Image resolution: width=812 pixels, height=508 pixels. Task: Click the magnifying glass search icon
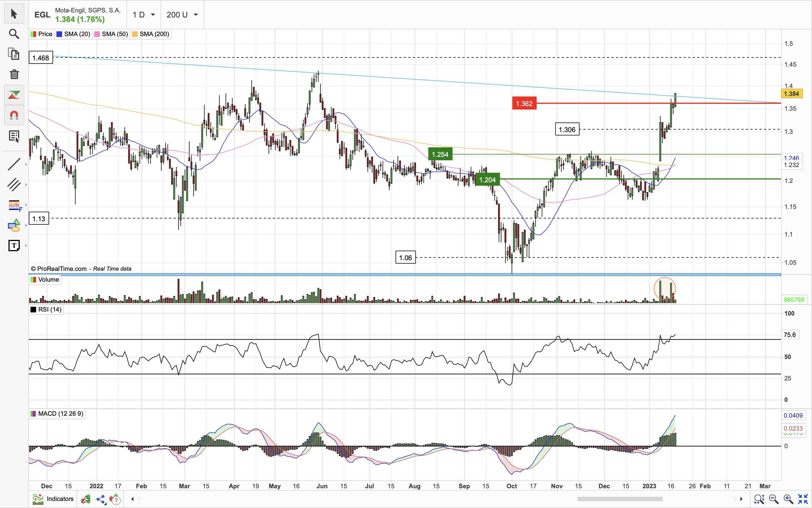coord(14,34)
